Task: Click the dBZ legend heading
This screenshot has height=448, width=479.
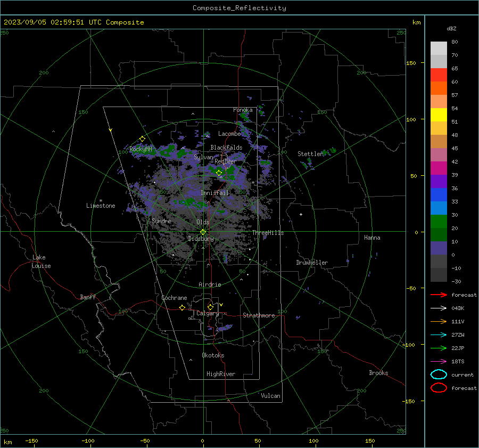Action: click(x=451, y=28)
